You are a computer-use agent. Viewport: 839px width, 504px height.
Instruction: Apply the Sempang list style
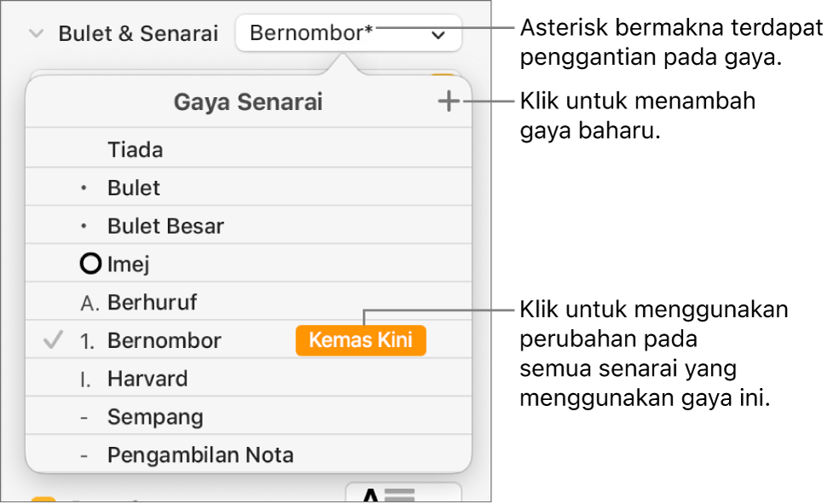[x=155, y=417]
